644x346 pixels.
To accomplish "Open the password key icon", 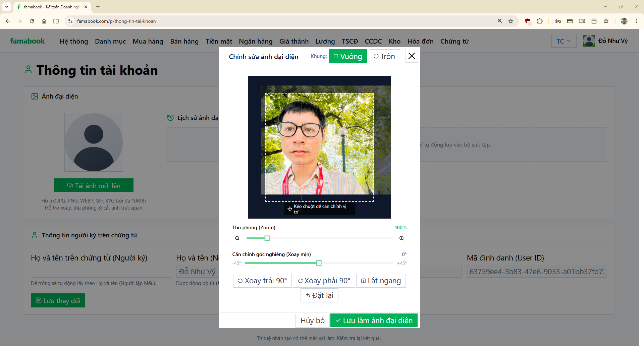I will [558, 21].
